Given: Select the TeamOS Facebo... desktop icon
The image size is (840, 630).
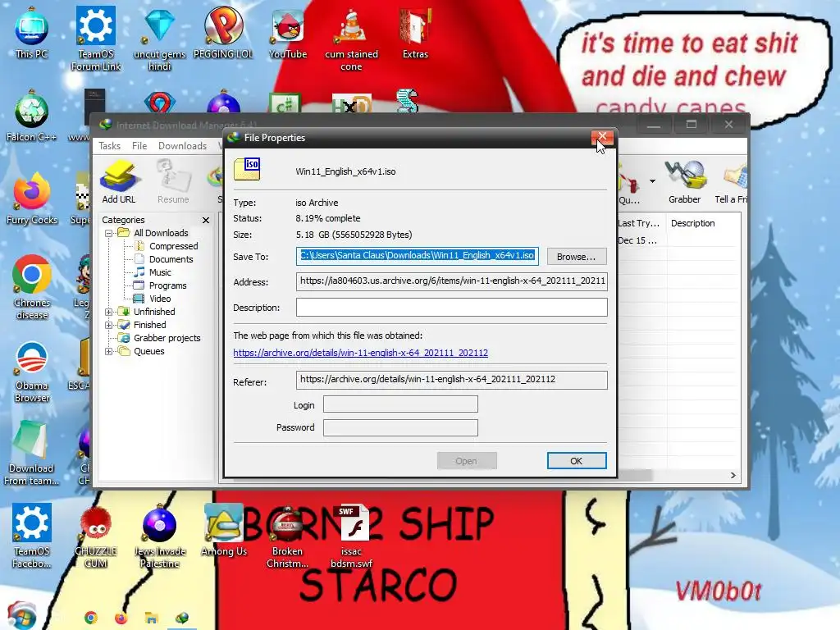Looking at the screenshot, I should pyautogui.click(x=32, y=536).
